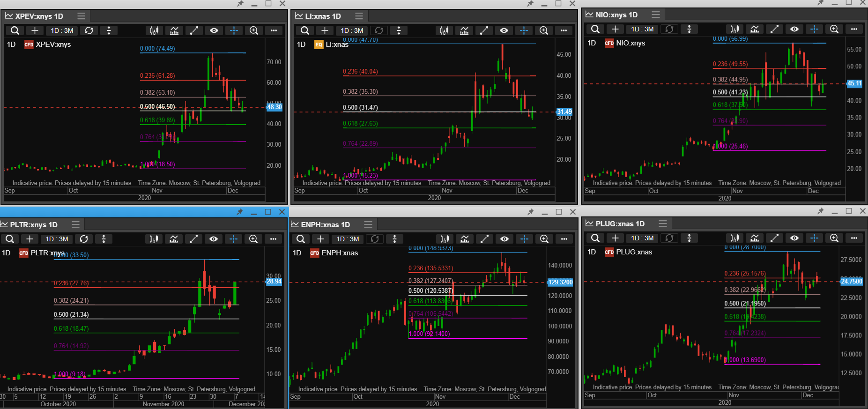Click the 0.618 (27.63) Fibonacci label on LI
The width and height of the screenshot is (868, 409).
point(360,124)
